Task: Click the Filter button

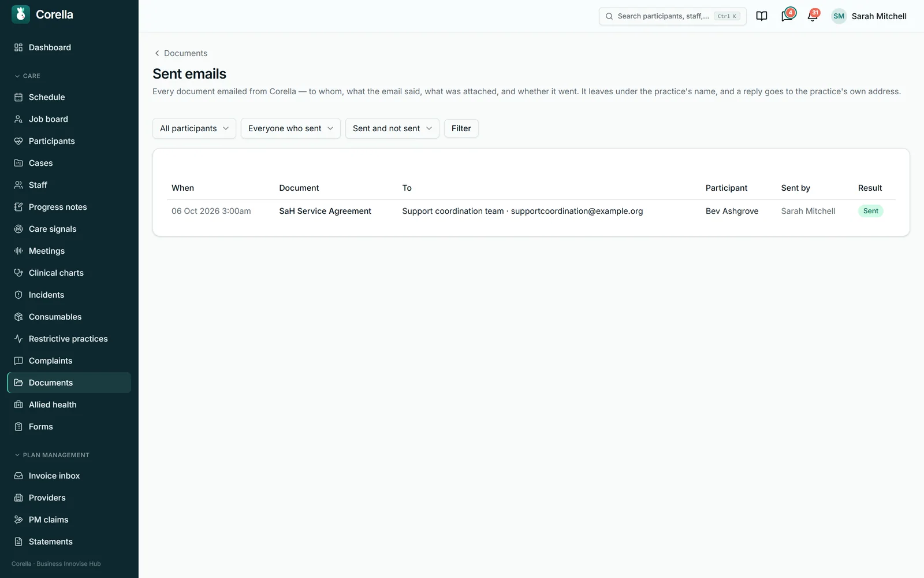Action: [x=461, y=128]
